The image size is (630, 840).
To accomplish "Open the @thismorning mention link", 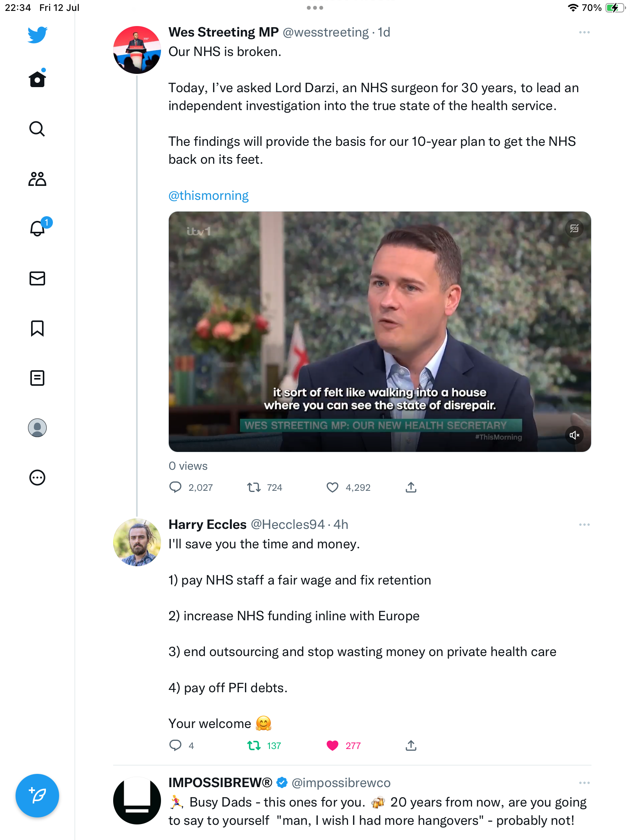I will click(208, 195).
